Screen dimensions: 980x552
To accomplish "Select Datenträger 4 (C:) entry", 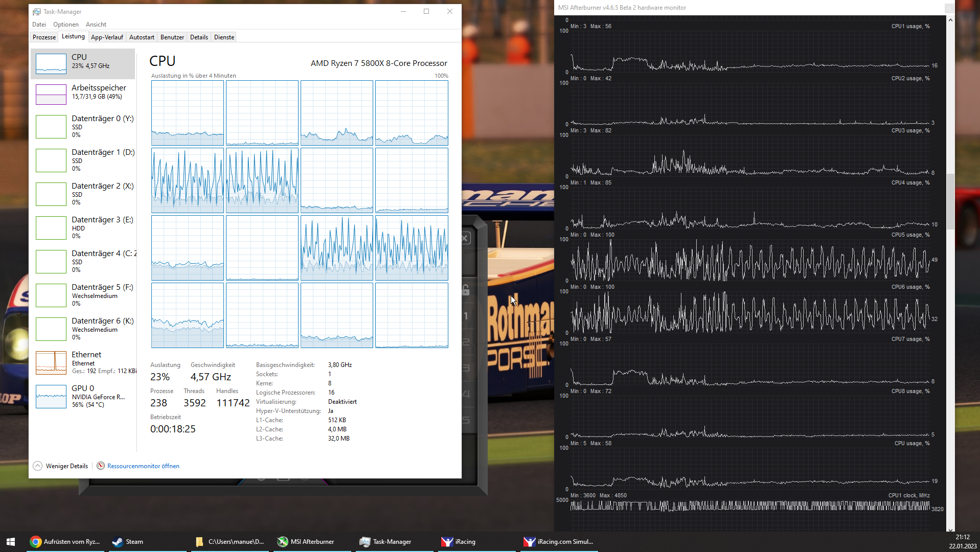I will coord(83,261).
